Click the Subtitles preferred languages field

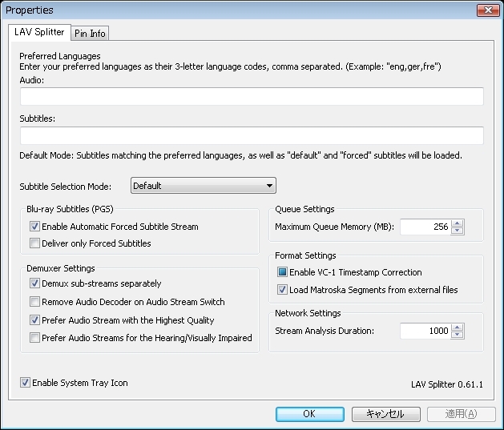[252, 135]
